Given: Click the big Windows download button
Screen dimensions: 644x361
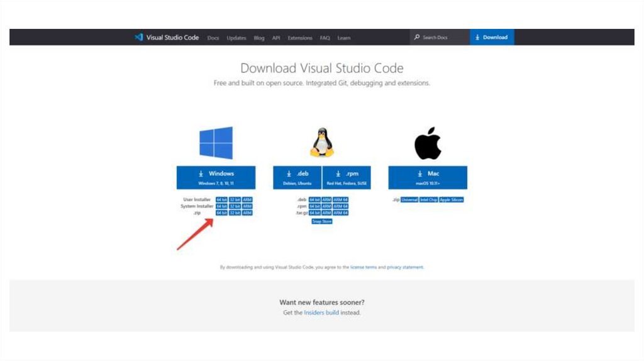Looking at the screenshot, I should pyautogui.click(x=216, y=177).
